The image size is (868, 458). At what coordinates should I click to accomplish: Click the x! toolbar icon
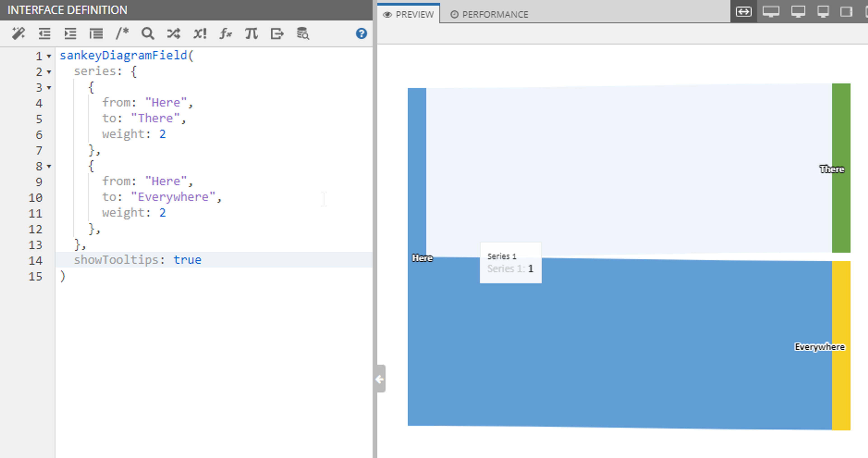tap(200, 33)
